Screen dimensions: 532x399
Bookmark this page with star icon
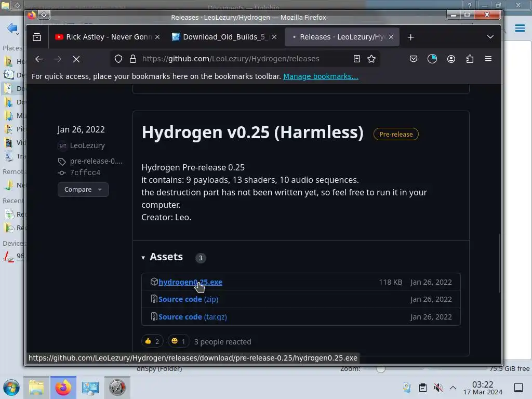click(x=371, y=59)
